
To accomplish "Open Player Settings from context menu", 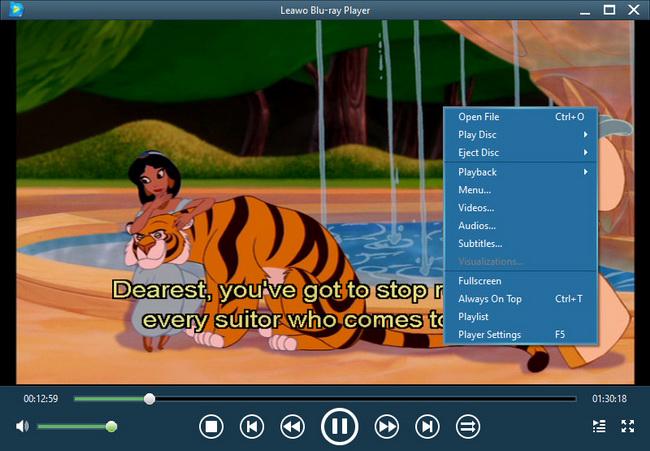I will tap(521, 335).
